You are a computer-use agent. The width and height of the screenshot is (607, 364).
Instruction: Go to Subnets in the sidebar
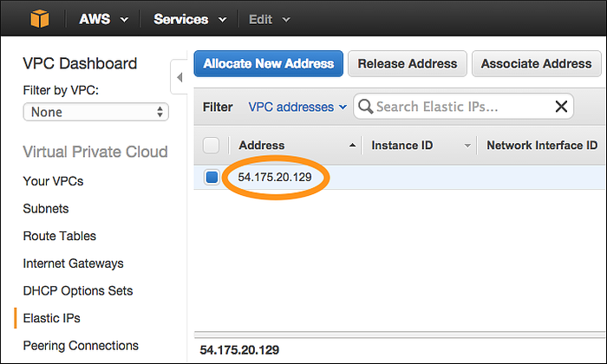pyautogui.click(x=46, y=209)
